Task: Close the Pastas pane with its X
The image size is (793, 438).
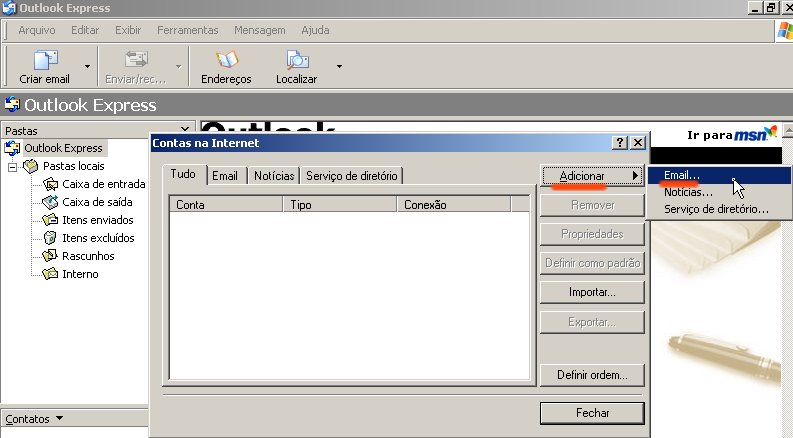Action: pos(185,129)
